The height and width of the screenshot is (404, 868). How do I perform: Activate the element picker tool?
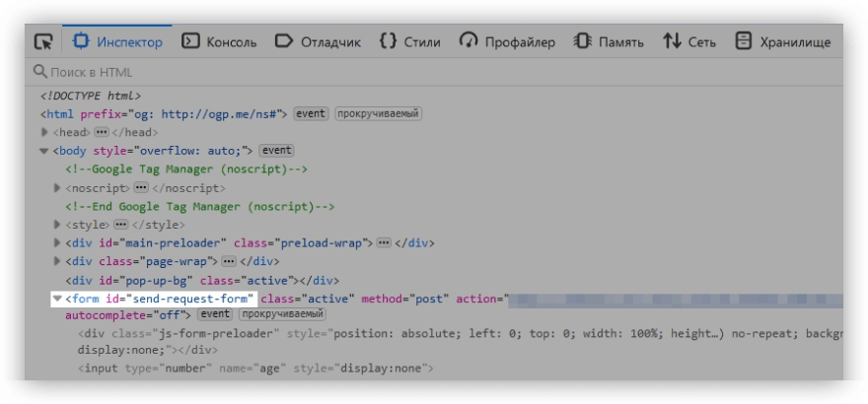point(42,41)
